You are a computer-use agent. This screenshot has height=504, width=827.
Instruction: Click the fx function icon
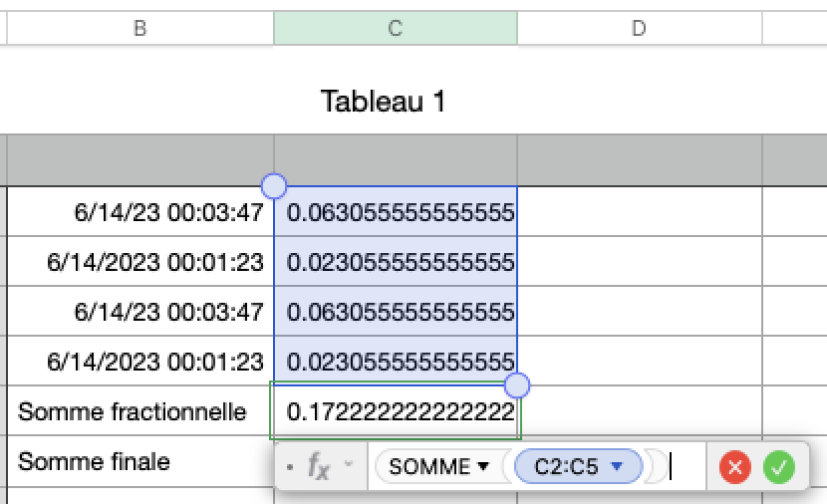(318, 465)
